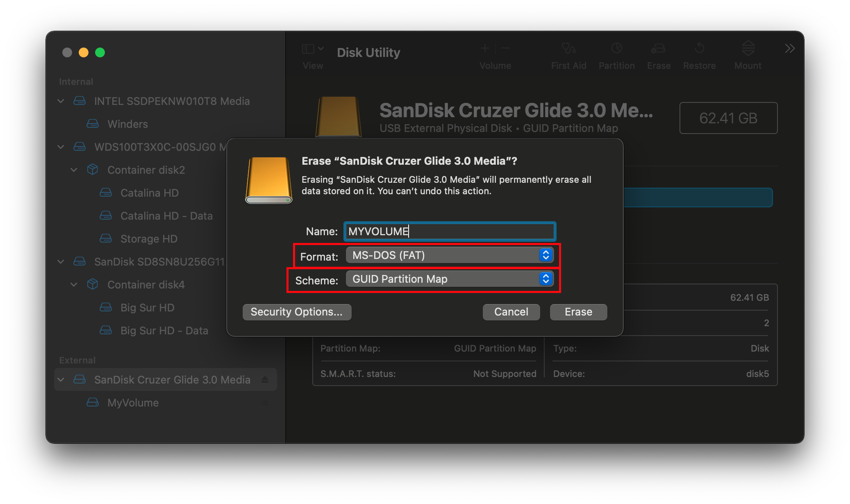This screenshot has width=850, height=504.
Task: Click Cancel to dismiss erase dialog
Action: click(x=511, y=311)
